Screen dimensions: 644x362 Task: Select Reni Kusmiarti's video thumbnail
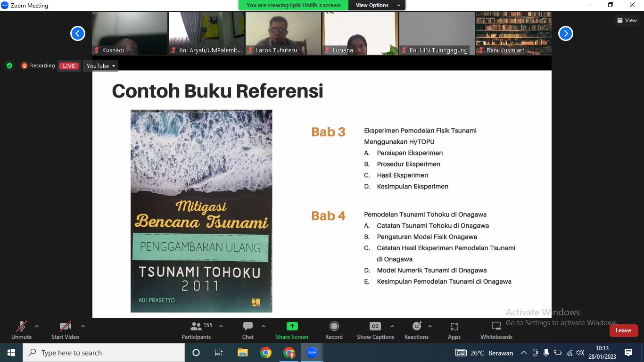tap(514, 33)
